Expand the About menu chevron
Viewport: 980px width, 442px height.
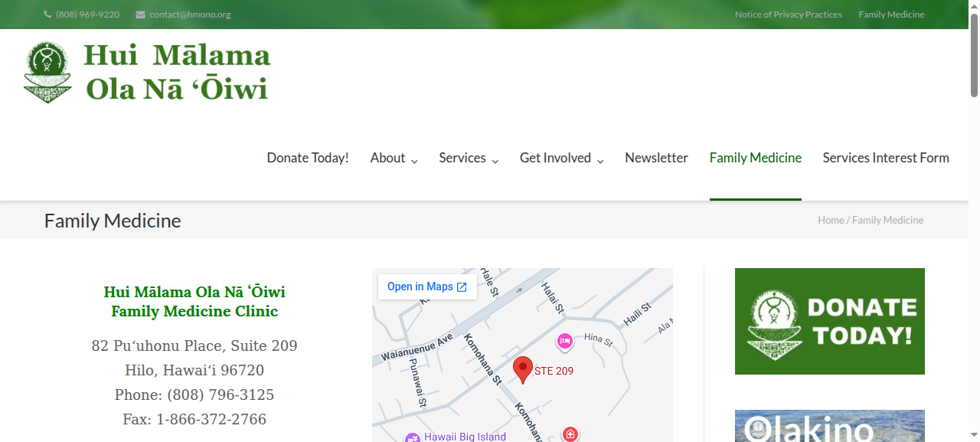414,161
